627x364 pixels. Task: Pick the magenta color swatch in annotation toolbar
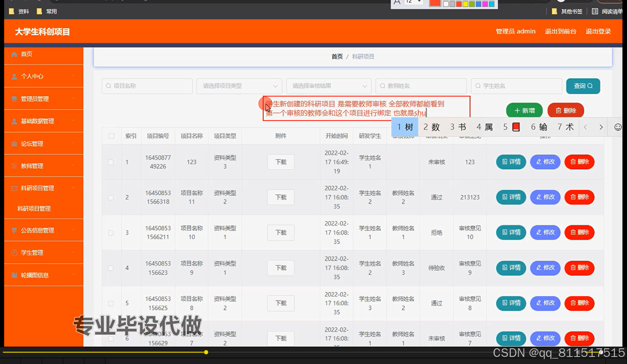tap(485, 4)
